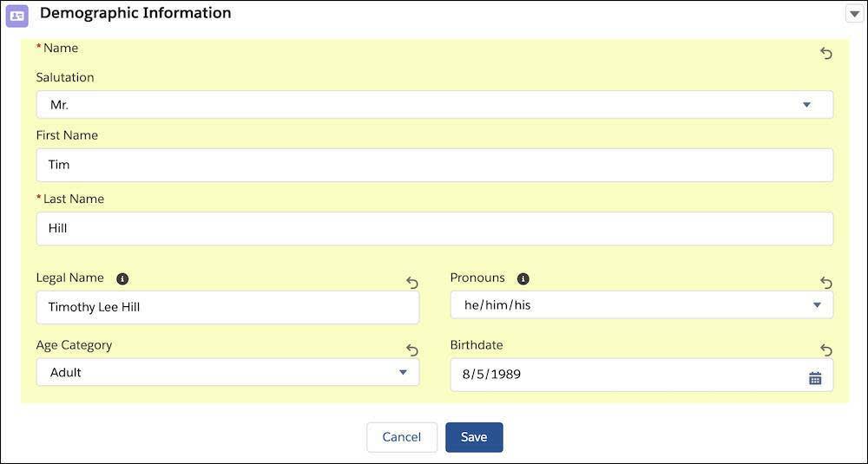Click the Cancel button

(x=401, y=437)
